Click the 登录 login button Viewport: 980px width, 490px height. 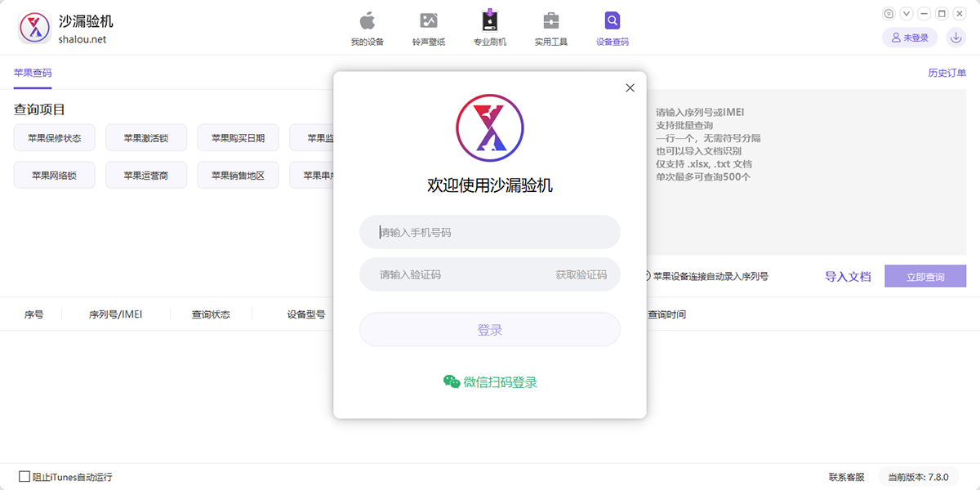pyautogui.click(x=490, y=329)
